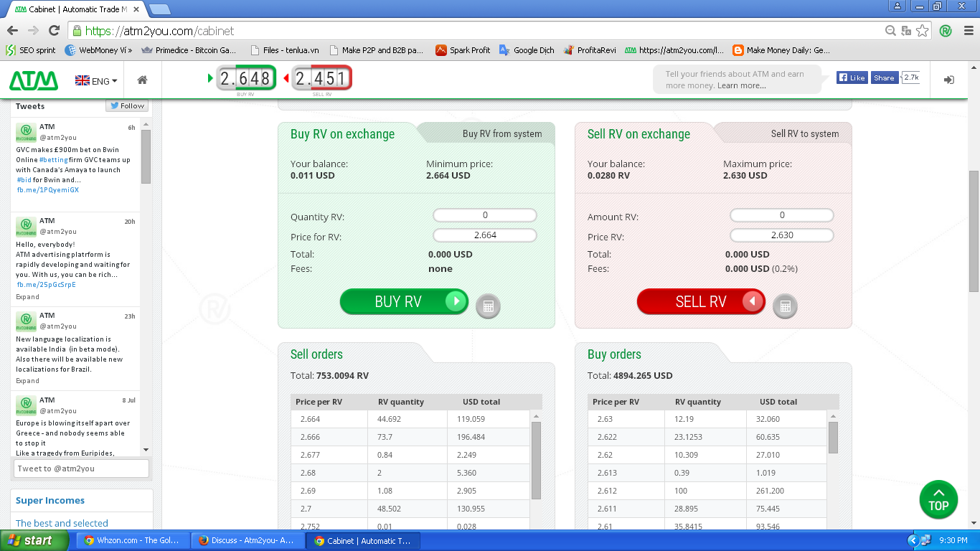Click the Facebook Share button
980x551 pixels.
point(884,77)
